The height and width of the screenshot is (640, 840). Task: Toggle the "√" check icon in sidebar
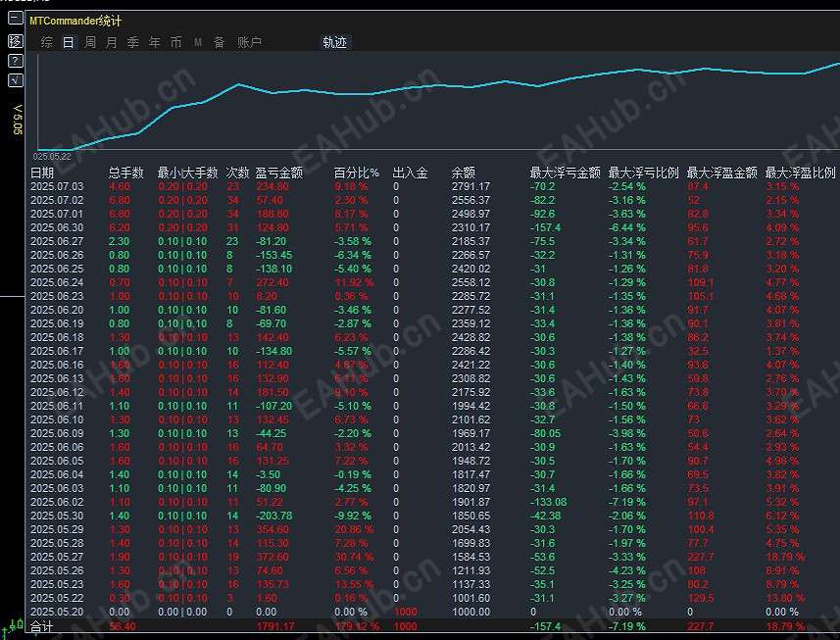click(x=15, y=79)
